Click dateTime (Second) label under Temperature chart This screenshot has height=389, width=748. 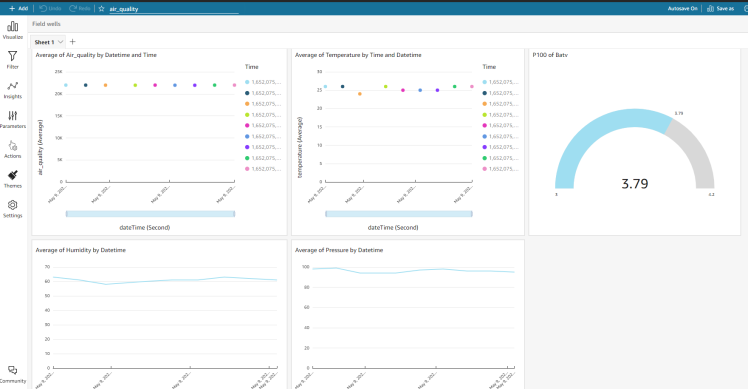393,228
